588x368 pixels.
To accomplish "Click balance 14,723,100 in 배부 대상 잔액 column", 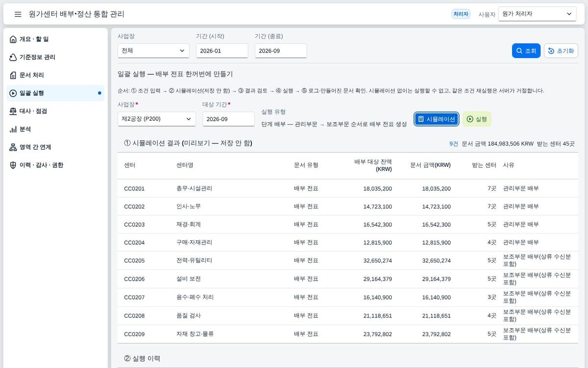I will coord(377,207).
